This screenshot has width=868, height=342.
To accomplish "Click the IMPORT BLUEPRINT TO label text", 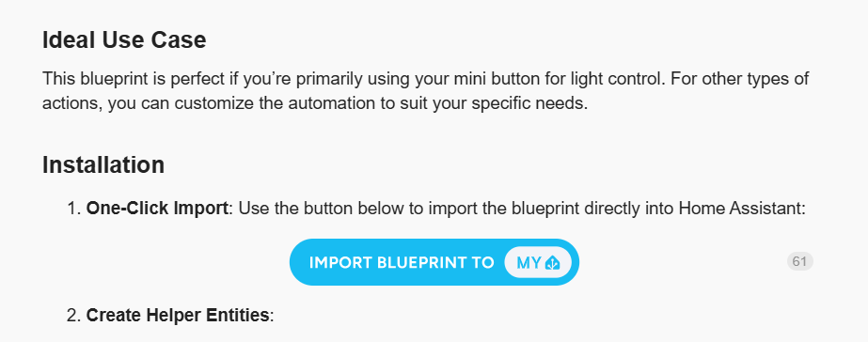I will point(402,262).
